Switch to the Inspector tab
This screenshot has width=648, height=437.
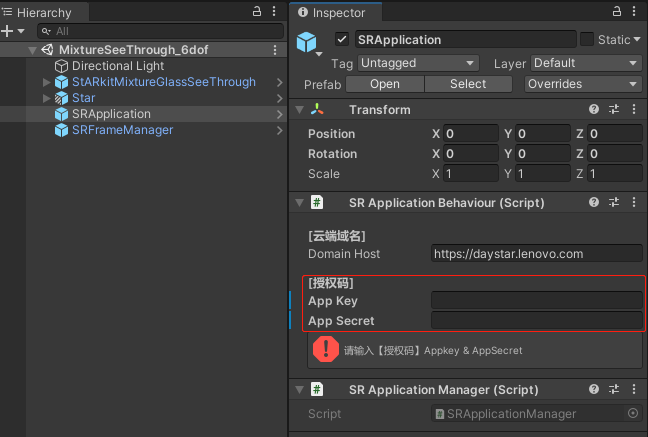[x=336, y=12]
